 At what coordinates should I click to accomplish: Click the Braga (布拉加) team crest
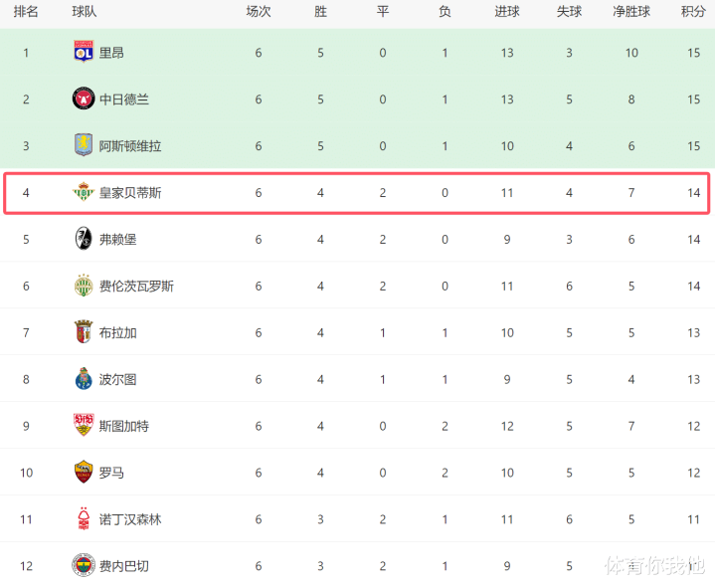click(x=84, y=332)
